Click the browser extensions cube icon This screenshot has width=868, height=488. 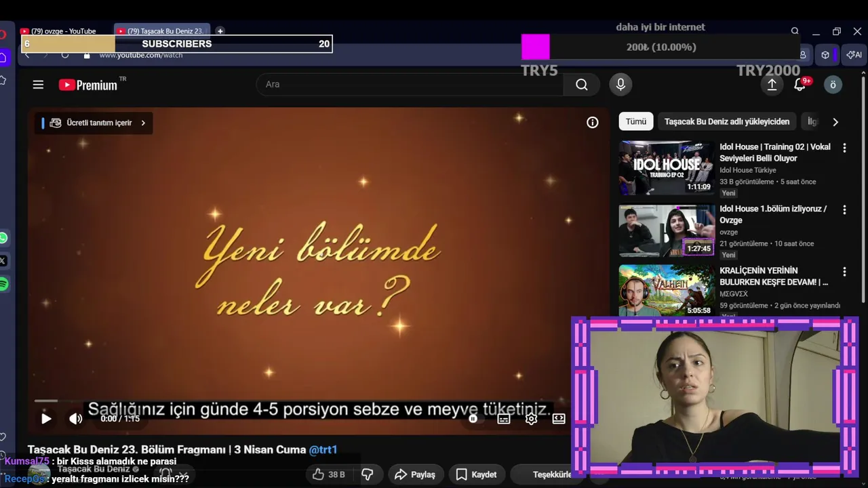pos(825,55)
